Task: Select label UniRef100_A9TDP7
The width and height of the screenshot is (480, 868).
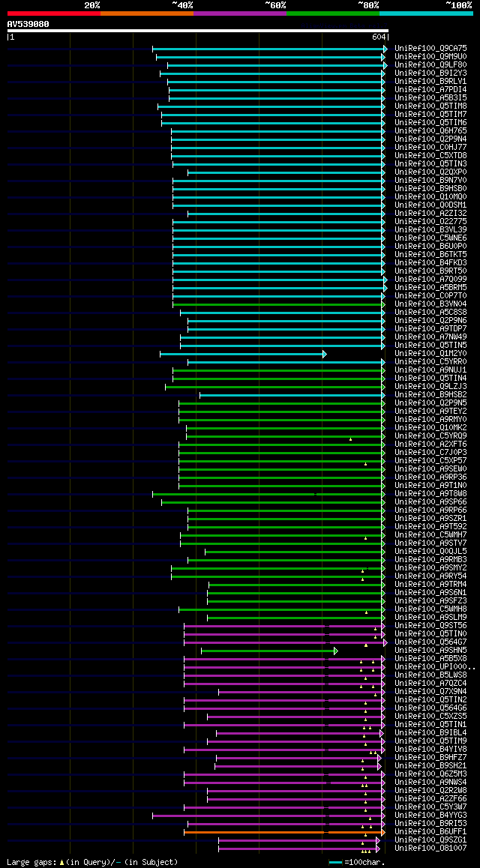Action: pyautogui.click(x=430, y=329)
